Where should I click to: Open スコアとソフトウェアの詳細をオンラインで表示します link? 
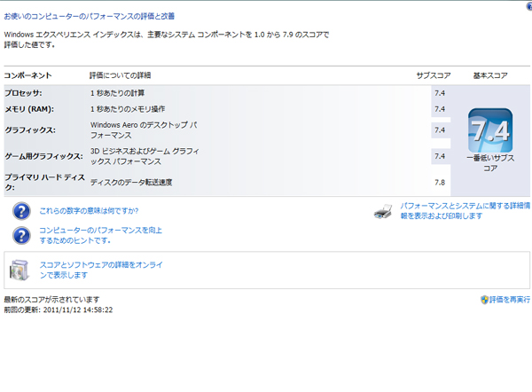(101, 270)
